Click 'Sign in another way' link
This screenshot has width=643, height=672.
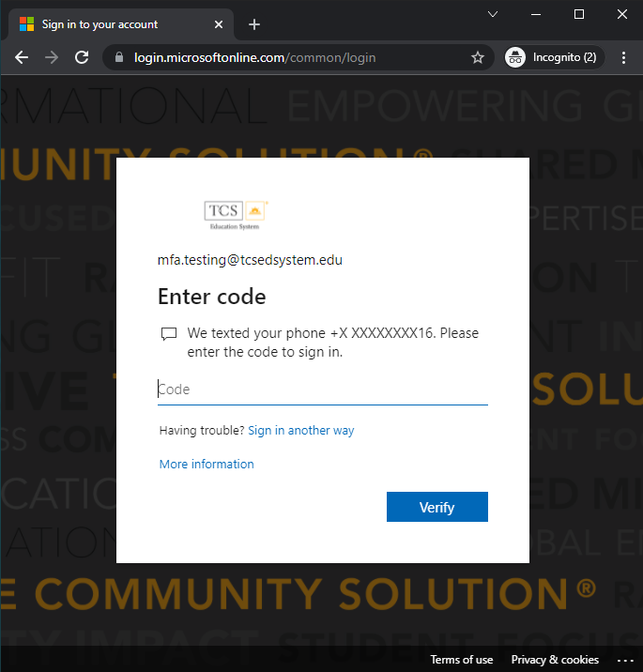(301, 430)
